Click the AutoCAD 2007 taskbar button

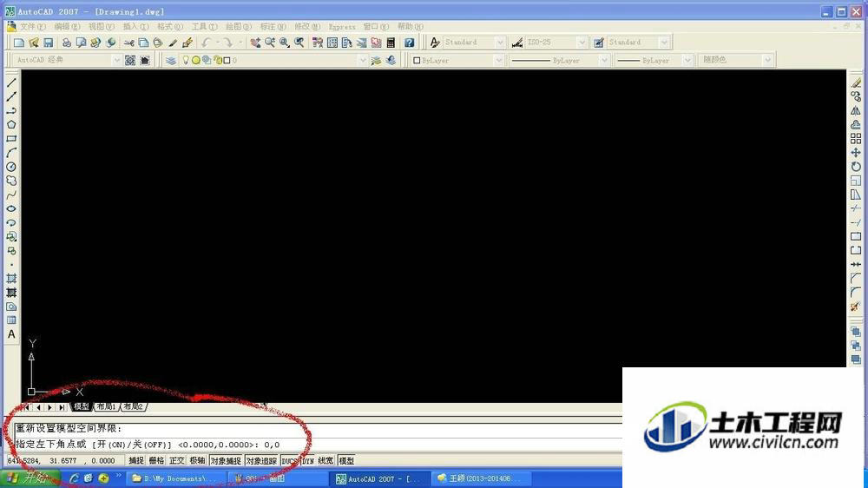pos(381,478)
